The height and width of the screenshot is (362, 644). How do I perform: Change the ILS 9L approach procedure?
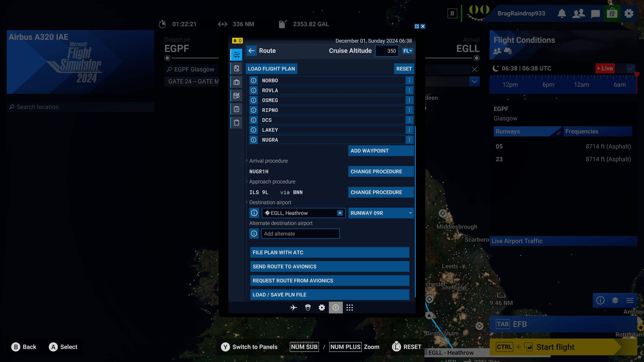[381, 192]
